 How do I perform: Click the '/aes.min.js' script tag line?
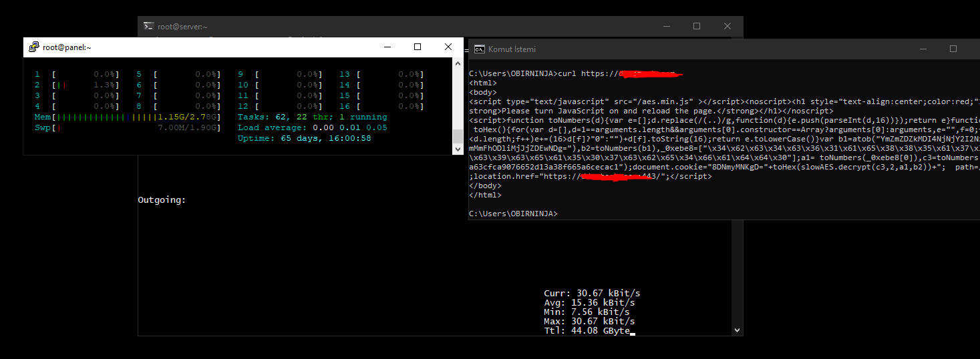724,101
